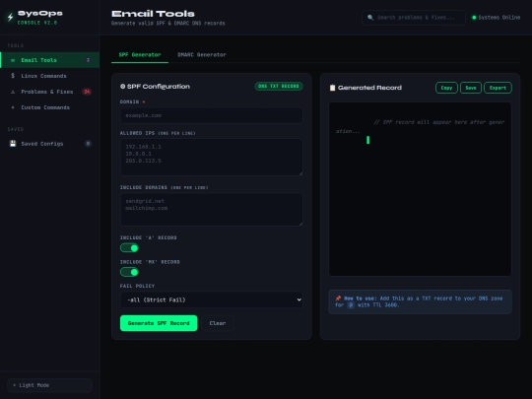This screenshot has height=399, width=532.
Task: Click the SPF Configuration gear icon
Action: coord(122,86)
